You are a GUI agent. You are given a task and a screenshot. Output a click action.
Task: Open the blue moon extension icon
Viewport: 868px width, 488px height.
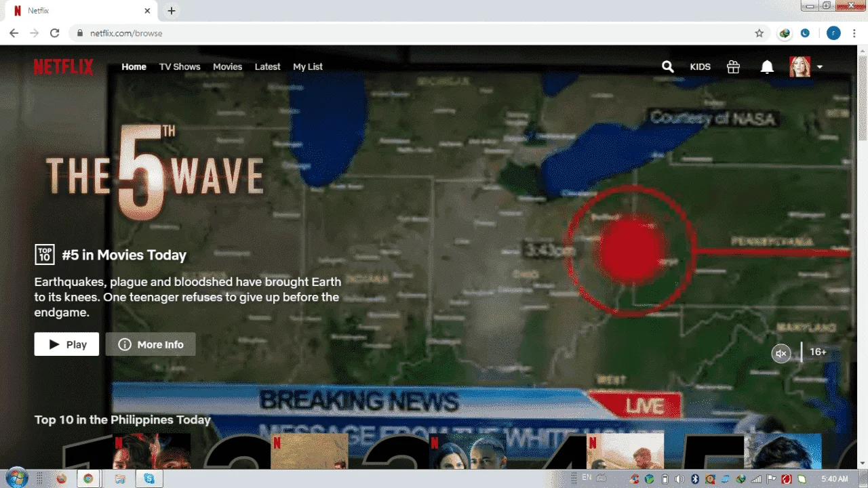click(x=805, y=33)
